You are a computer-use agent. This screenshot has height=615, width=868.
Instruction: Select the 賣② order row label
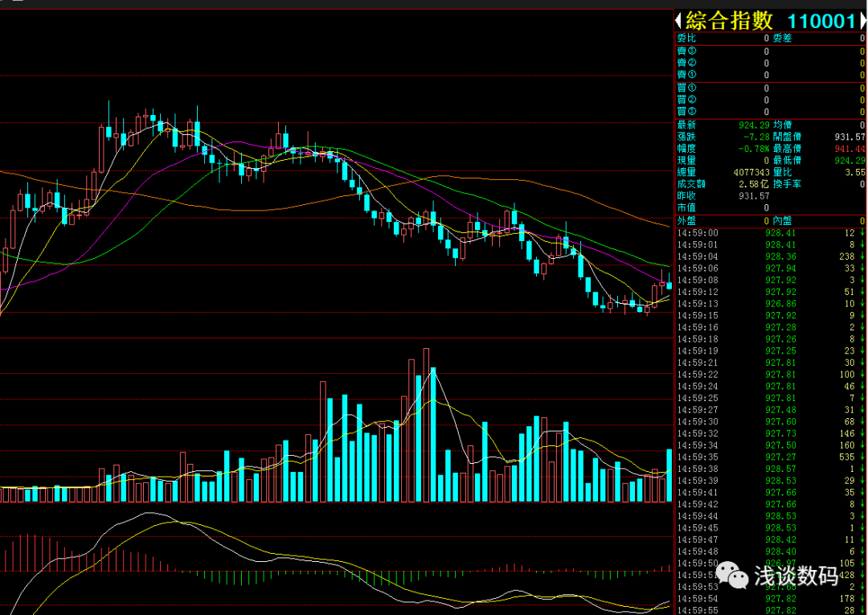(687, 63)
